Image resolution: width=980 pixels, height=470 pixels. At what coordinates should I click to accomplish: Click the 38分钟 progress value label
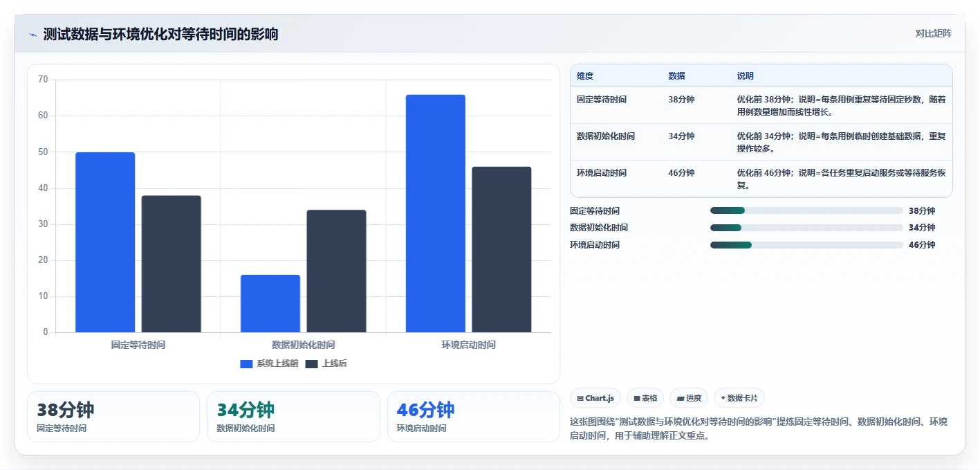[x=922, y=211]
